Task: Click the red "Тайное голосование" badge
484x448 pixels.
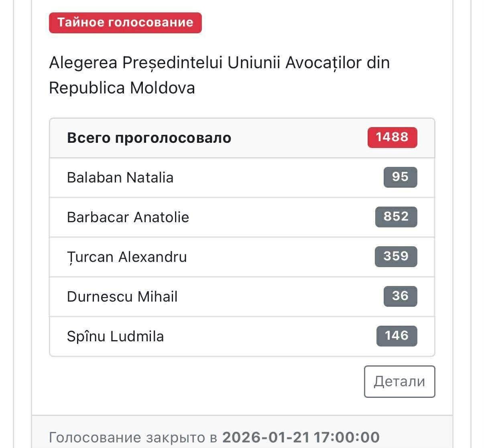Action: (x=125, y=22)
